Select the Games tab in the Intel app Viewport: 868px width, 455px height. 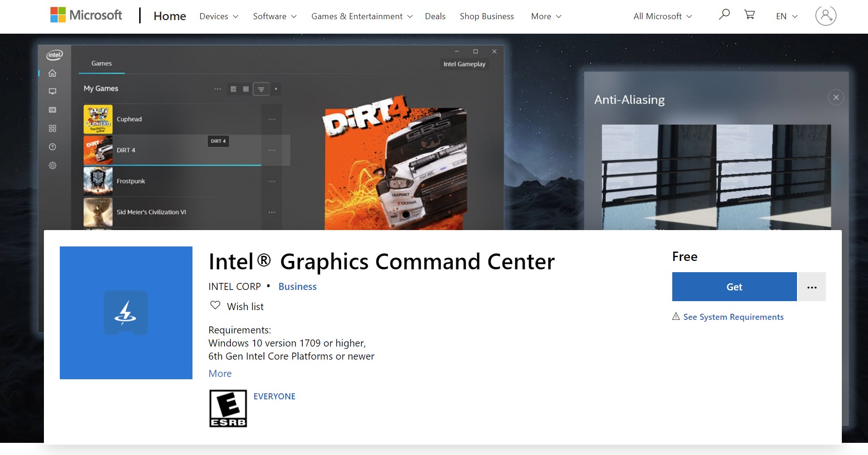point(101,63)
